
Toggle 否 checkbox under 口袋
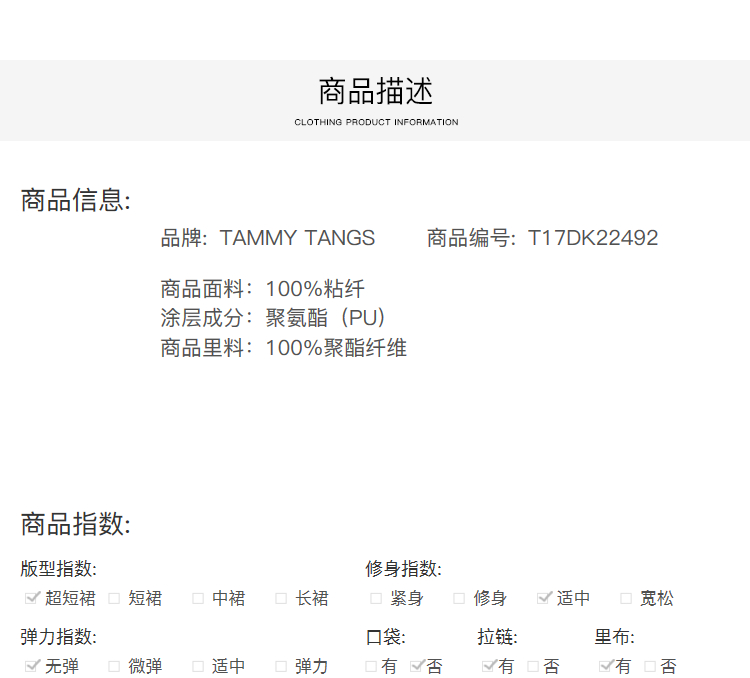click(417, 666)
